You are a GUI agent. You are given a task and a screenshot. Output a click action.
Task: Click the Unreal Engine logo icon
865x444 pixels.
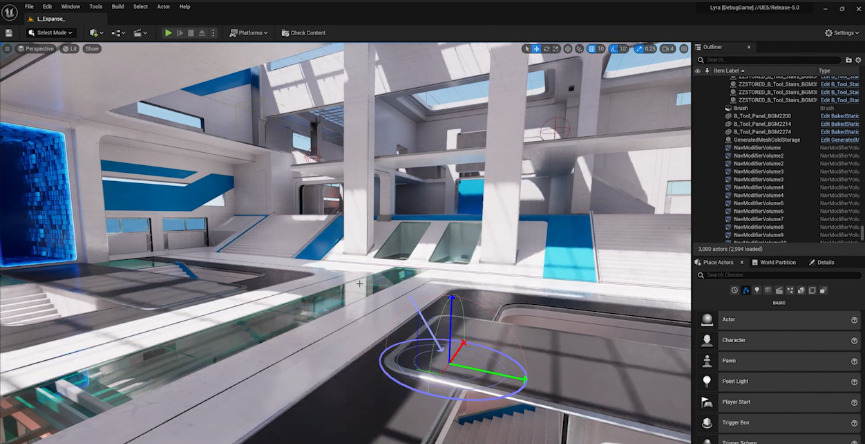coord(9,12)
